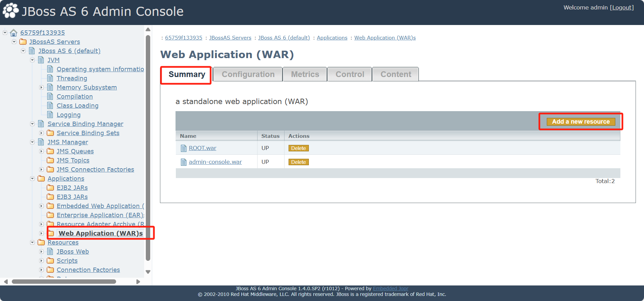Viewport: 644px width, 301px height.
Task: Delete the ROOT.war application
Action: pos(298,148)
